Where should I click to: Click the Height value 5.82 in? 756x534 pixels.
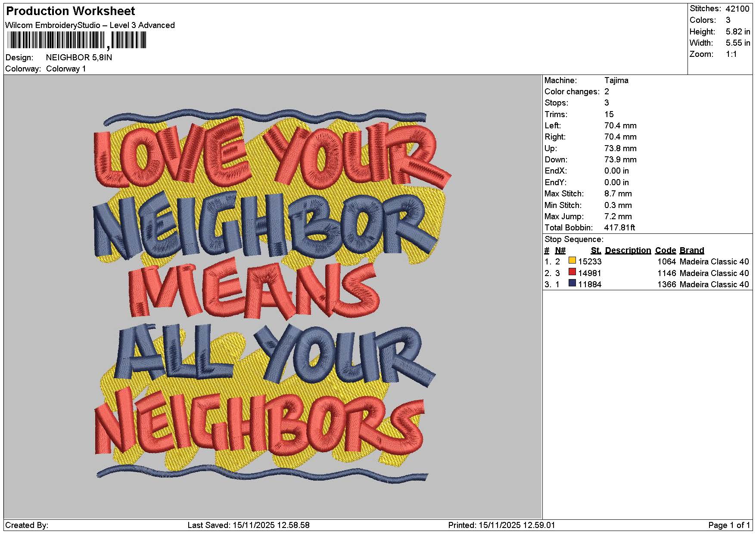point(738,31)
